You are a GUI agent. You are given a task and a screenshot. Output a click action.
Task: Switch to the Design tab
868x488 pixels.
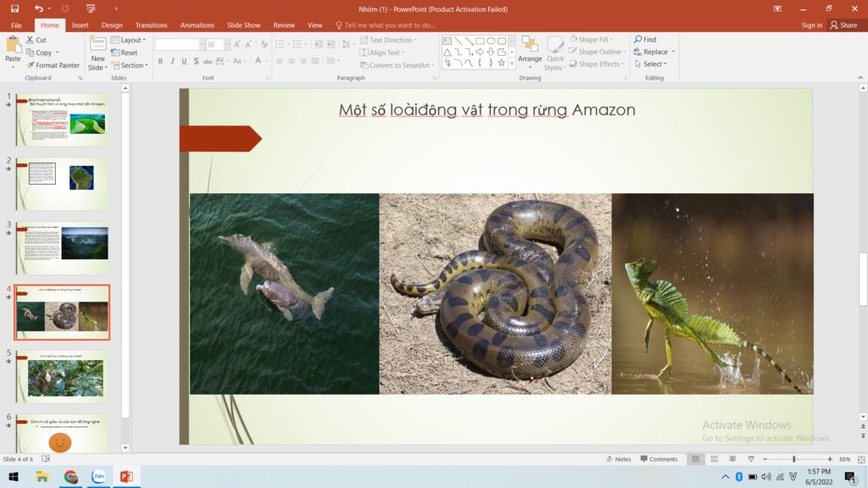point(112,25)
